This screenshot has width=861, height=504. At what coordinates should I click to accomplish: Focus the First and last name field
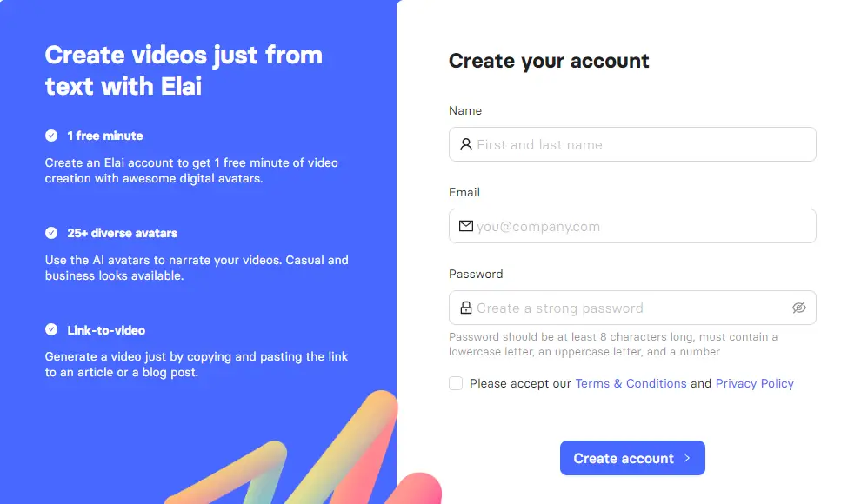(x=632, y=144)
